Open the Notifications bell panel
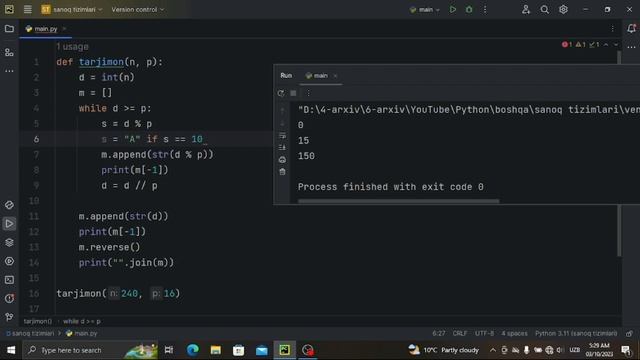640x360 pixels. [631, 29]
